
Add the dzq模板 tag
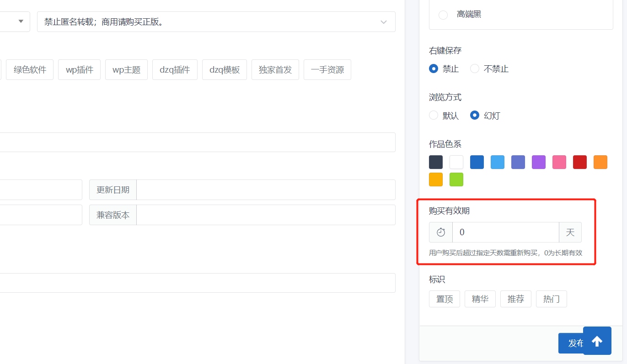[225, 70]
